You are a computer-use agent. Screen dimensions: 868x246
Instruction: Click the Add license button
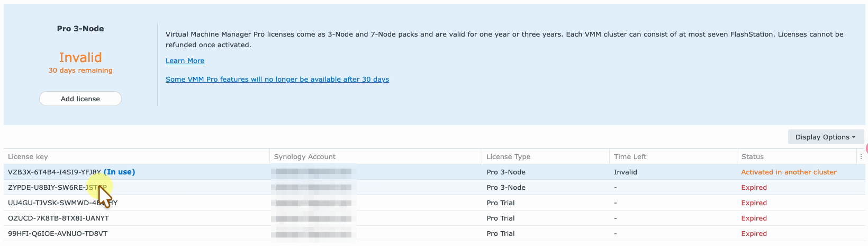pos(80,99)
